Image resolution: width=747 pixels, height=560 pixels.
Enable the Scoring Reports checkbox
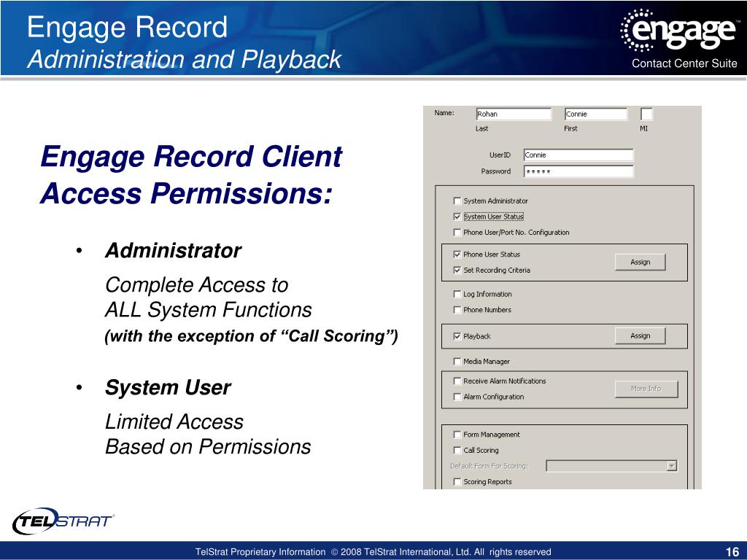click(x=457, y=481)
